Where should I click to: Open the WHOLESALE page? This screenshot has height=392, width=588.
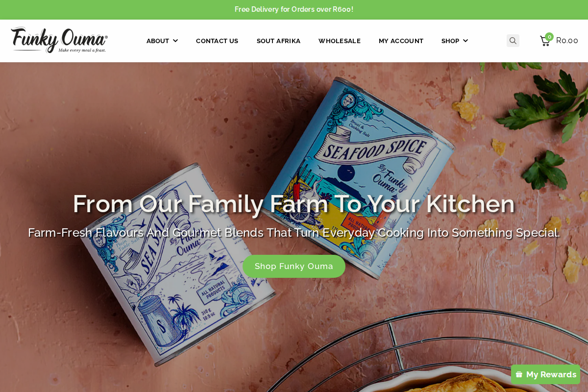(340, 41)
